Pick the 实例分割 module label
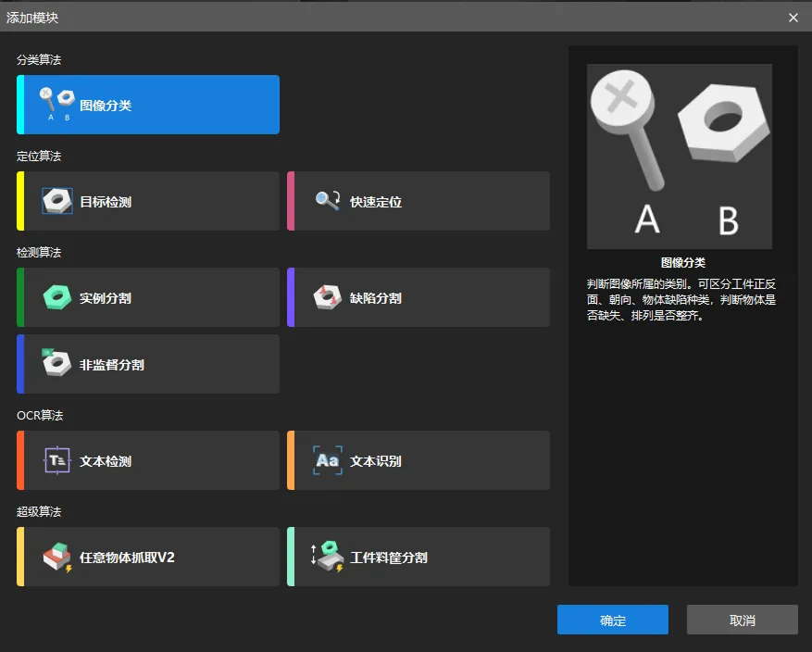 pos(106,298)
